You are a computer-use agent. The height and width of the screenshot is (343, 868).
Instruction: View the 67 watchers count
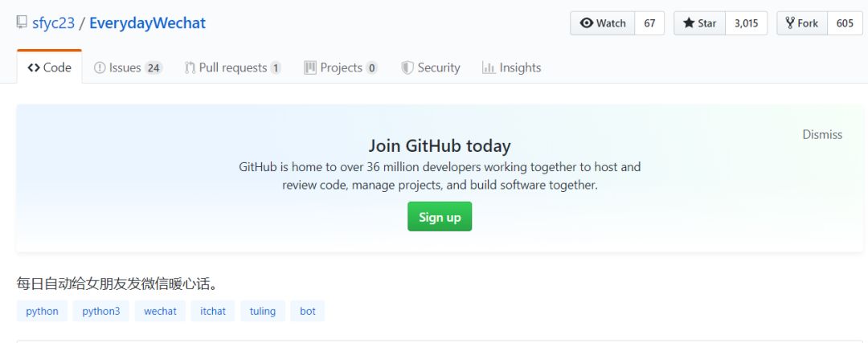point(649,23)
